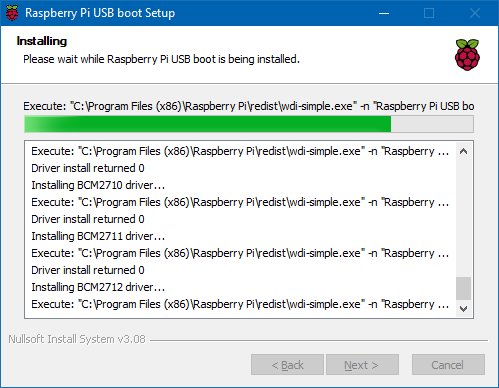
Task: Select the first 'Driver install returned 0' line
Action: (88, 168)
